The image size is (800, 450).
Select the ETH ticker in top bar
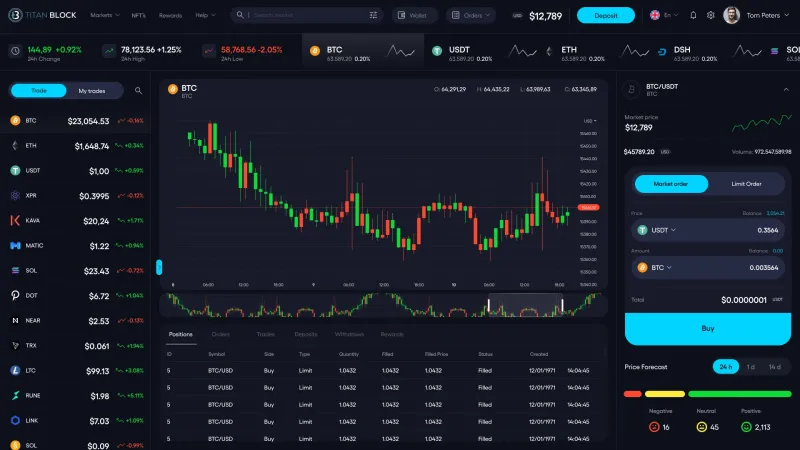point(569,50)
